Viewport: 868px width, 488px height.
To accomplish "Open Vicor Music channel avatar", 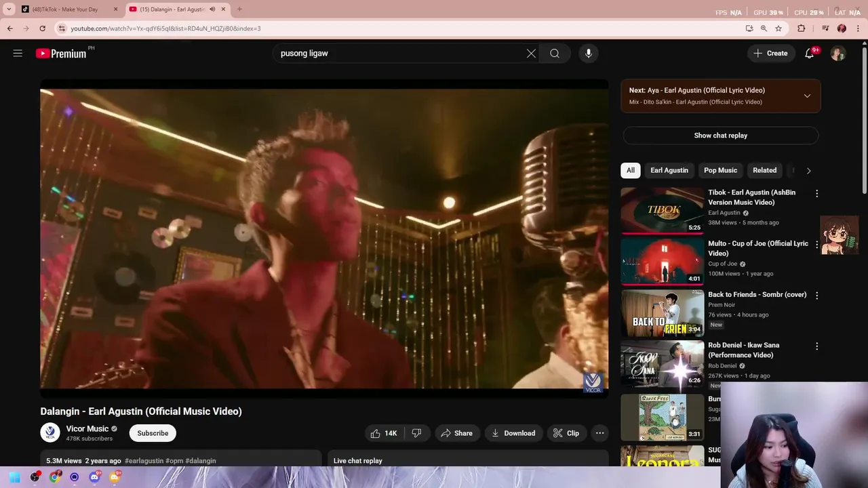I will coord(50,432).
